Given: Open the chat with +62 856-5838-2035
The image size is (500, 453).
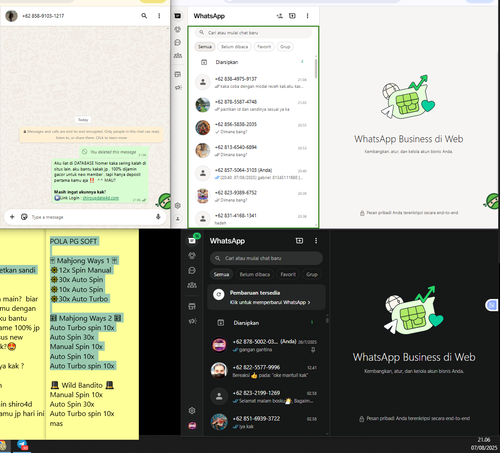Looking at the screenshot, I should 253,128.
